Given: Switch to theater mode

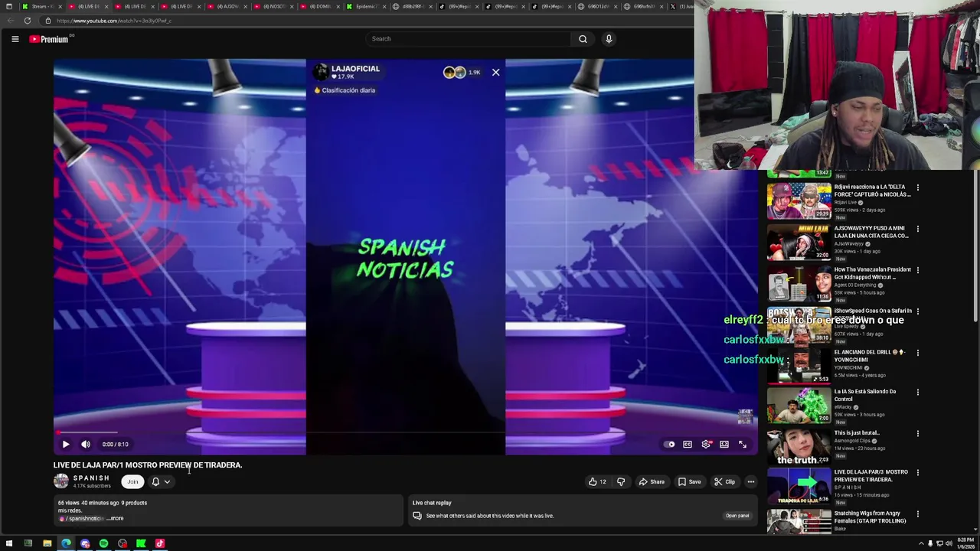Looking at the screenshot, I should tap(724, 444).
